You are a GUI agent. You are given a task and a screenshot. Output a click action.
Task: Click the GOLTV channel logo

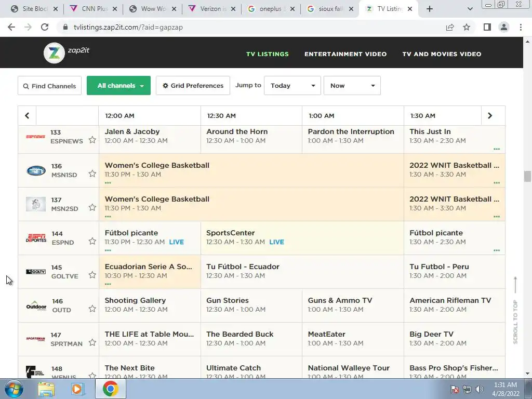(x=36, y=272)
